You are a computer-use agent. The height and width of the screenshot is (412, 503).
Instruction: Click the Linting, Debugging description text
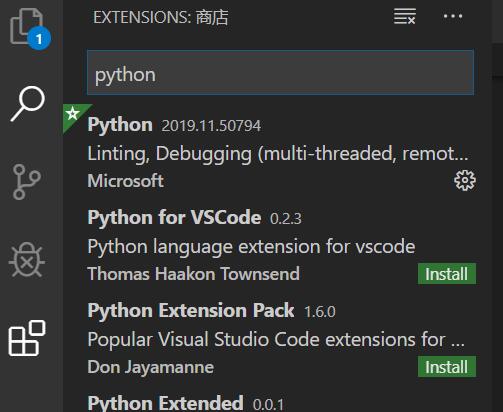tap(278, 154)
